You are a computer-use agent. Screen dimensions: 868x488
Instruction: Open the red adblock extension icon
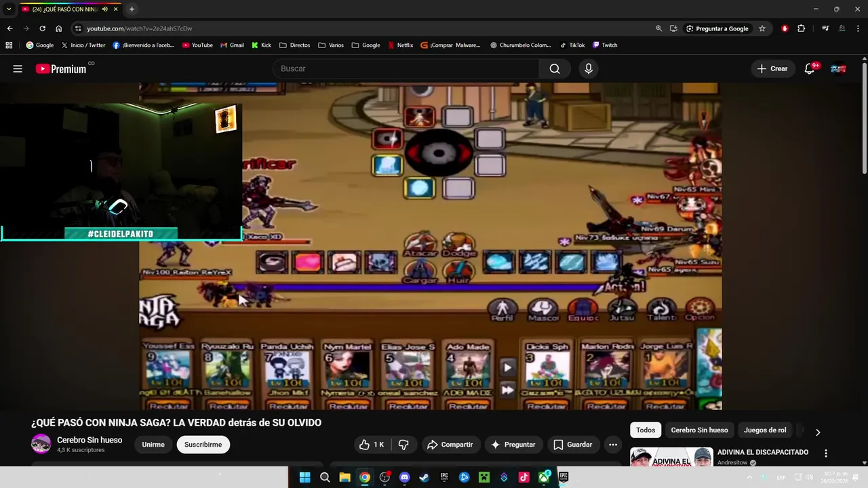785,28
